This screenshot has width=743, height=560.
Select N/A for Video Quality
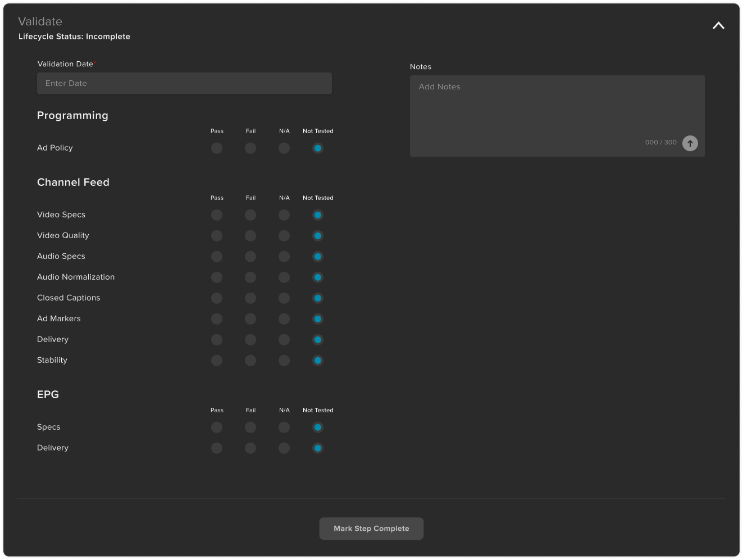tap(284, 236)
